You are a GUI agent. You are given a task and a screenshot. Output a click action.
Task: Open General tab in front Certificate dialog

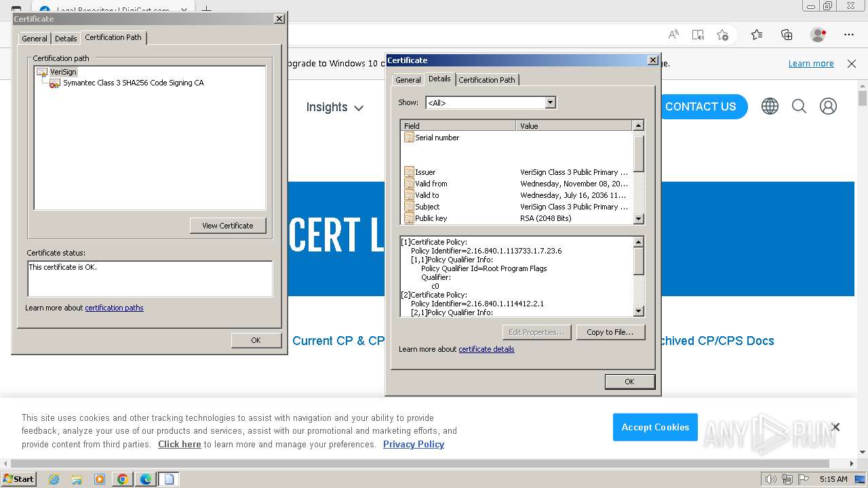[408, 80]
